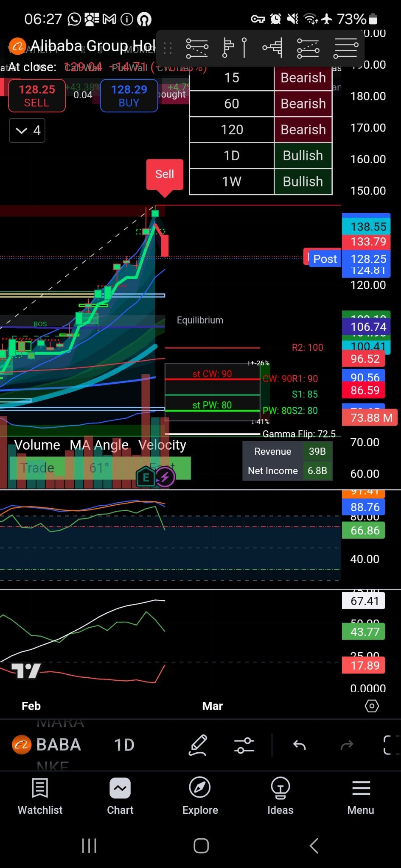
Task: Tap the 128.25 SELL button
Action: click(37, 96)
